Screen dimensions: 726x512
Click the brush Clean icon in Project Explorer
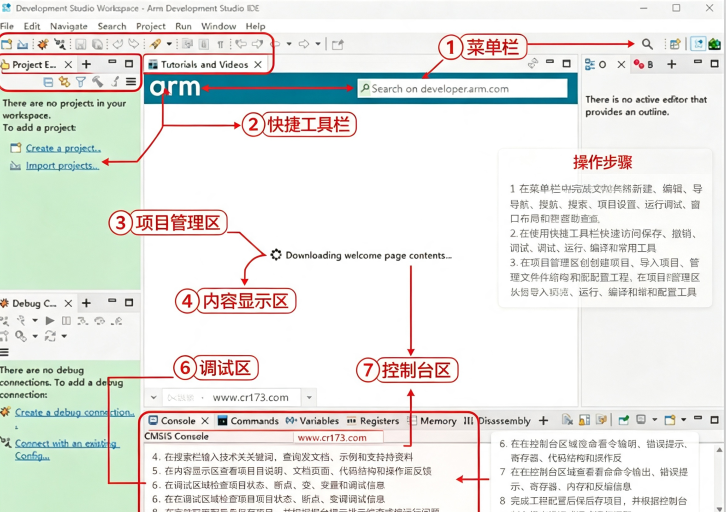[x=115, y=82]
